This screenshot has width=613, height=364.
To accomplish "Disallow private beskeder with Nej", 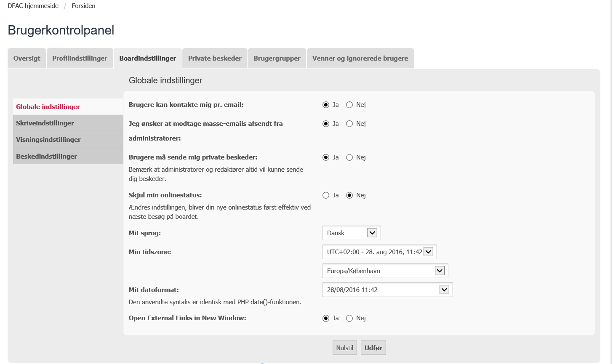I will 349,157.
